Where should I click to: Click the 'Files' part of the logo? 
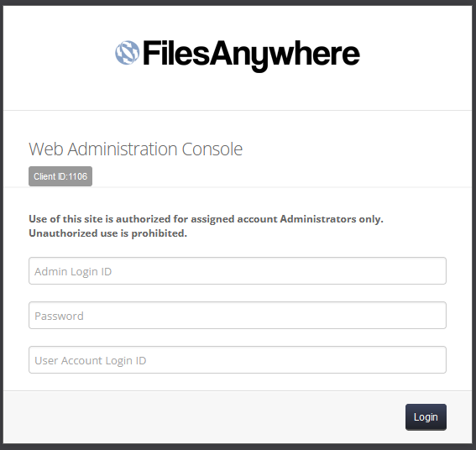coord(176,53)
